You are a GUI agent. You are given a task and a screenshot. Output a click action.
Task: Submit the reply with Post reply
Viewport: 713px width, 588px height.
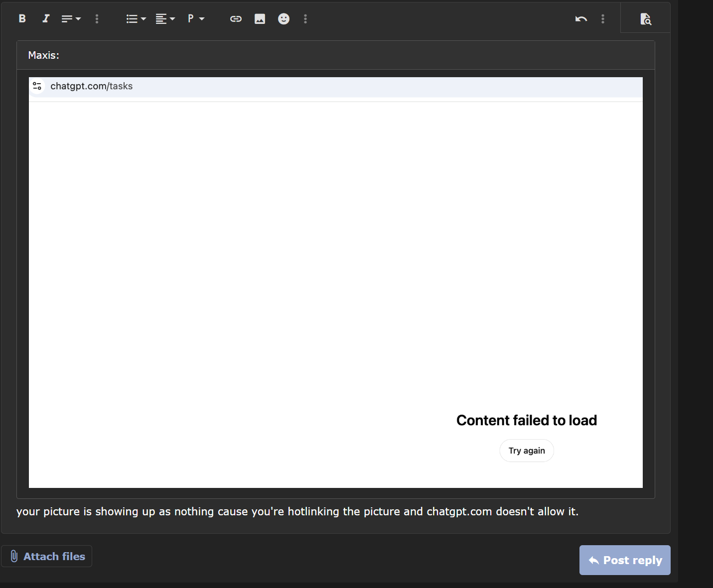624,560
